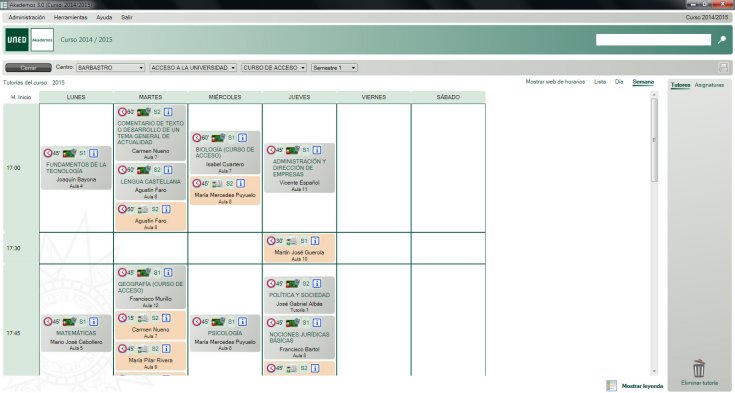Open info icon on Fundamentos de la Tecnología card
Image resolution: width=735 pixels, height=393 pixels.
click(x=94, y=153)
